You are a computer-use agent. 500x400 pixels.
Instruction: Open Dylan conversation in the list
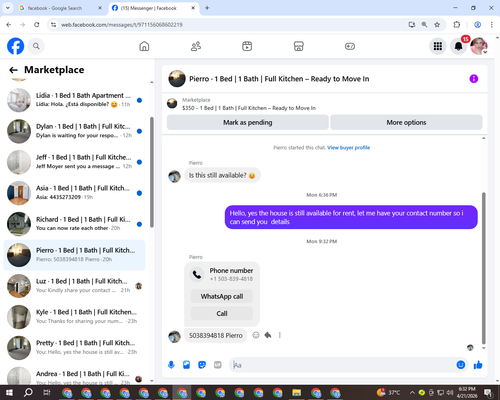point(74,131)
